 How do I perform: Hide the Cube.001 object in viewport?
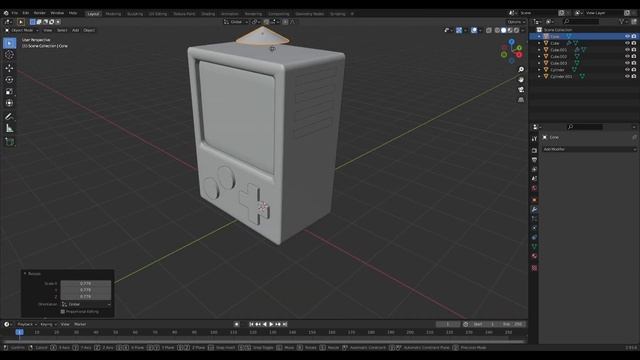click(627, 50)
